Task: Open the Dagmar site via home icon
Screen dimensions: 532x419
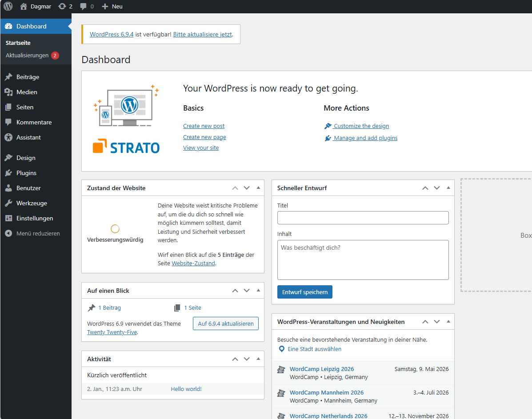Action: click(24, 6)
